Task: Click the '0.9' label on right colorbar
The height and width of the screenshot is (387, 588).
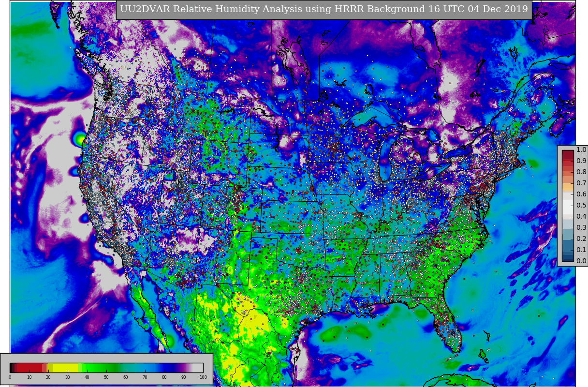Action: (x=581, y=161)
